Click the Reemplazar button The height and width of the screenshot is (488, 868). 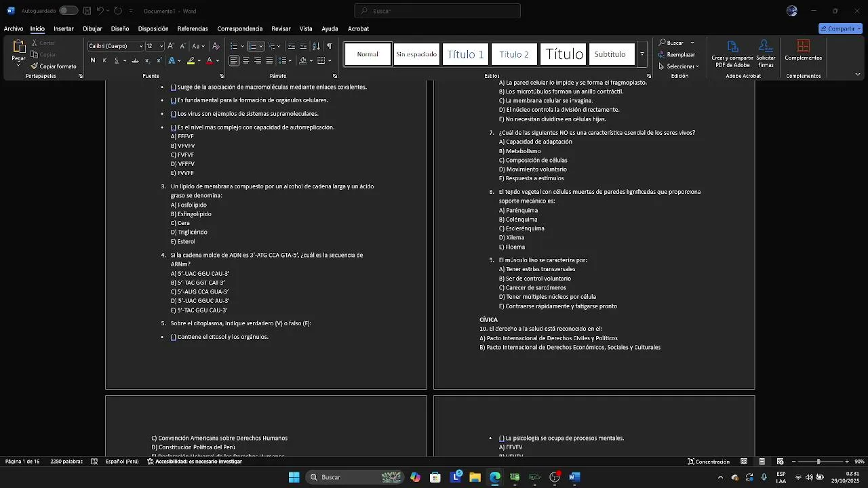coord(677,55)
